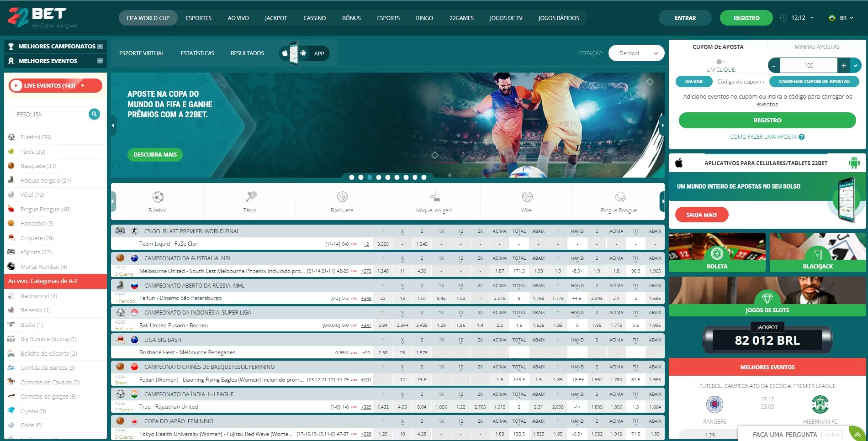Open Estatísticas submenu item
The height and width of the screenshot is (441, 868).
(197, 53)
